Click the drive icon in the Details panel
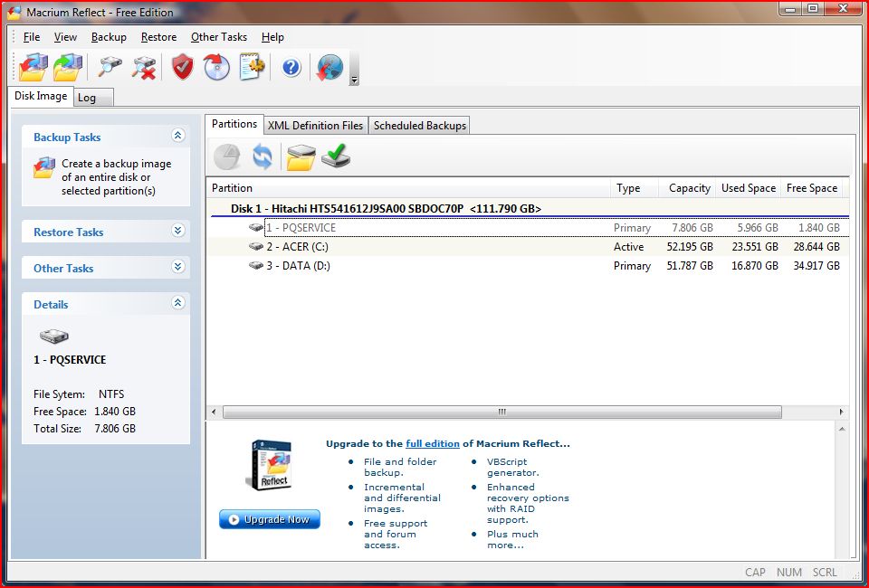This screenshot has width=869, height=588. [x=53, y=336]
